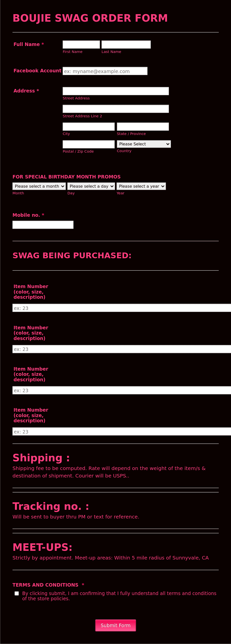
Task: Click the Last Name input field
Action: pos(126,44)
